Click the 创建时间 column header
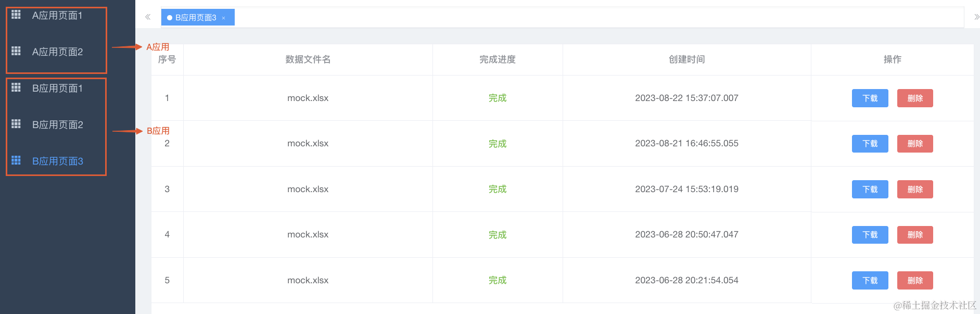The image size is (980, 314). [x=686, y=59]
